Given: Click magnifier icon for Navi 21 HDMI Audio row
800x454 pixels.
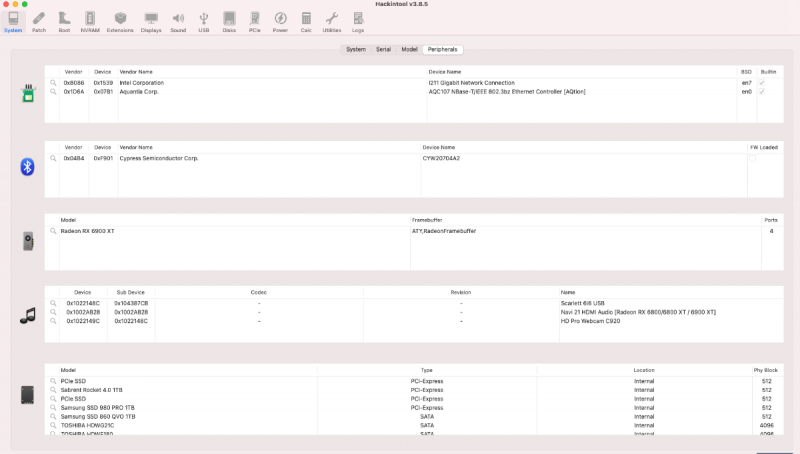Looking at the screenshot, I should click(53, 312).
